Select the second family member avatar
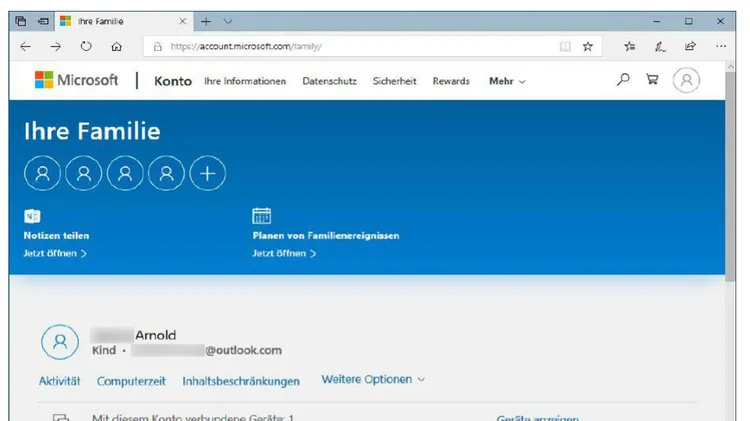Viewport: 750px width, 421px height. (84, 173)
